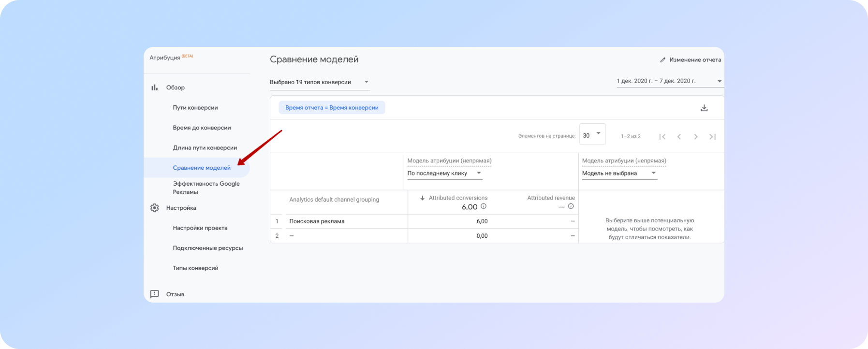Image resolution: width=868 pixels, height=349 pixels.
Task: Click the Отзыв feedback icon
Action: coord(154,294)
